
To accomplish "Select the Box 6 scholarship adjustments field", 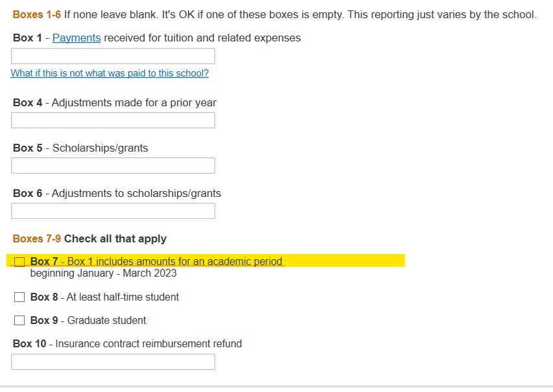I will point(113,211).
